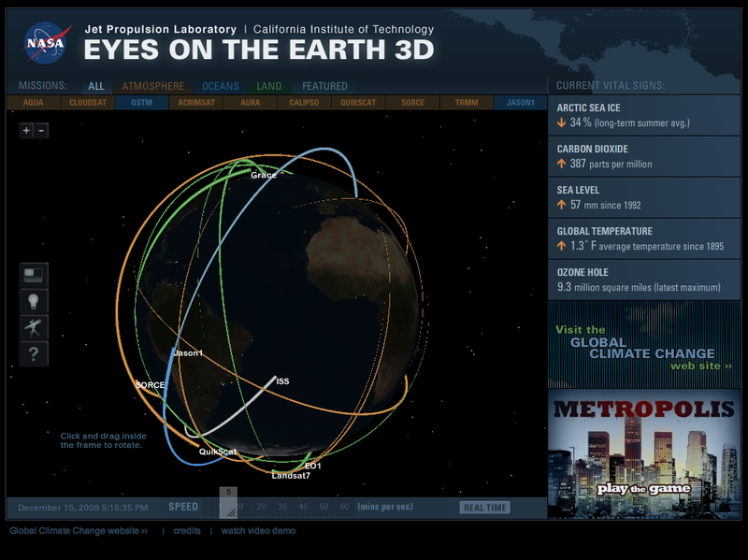Select the FEATURED missions tab
The height and width of the screenshot is (560, 748).
click(324, 86)
